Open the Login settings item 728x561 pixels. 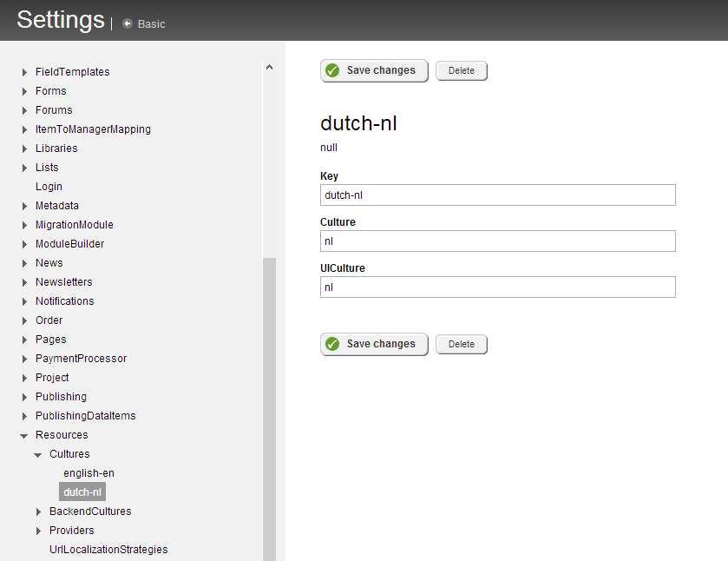[x=49, y=187]
